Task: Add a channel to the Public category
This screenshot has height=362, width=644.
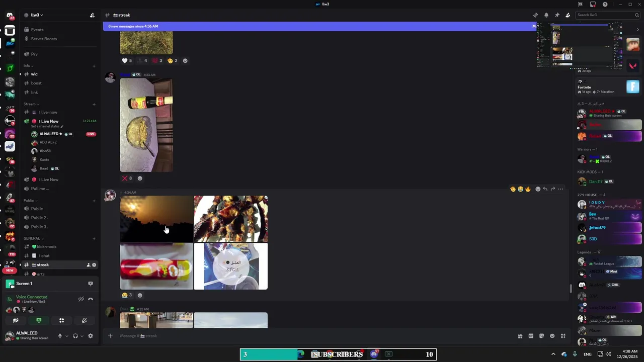Action: coord(94,201)
